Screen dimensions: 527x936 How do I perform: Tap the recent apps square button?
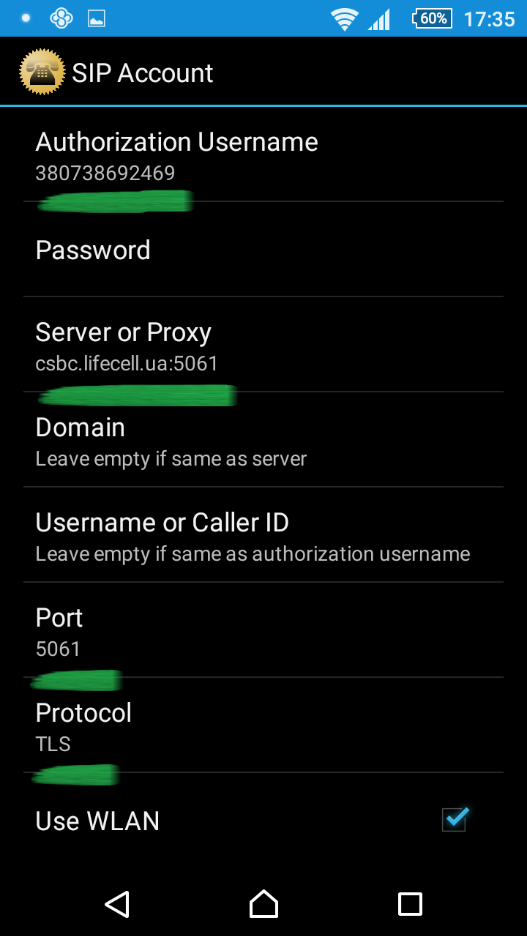(x=409, y=904)
